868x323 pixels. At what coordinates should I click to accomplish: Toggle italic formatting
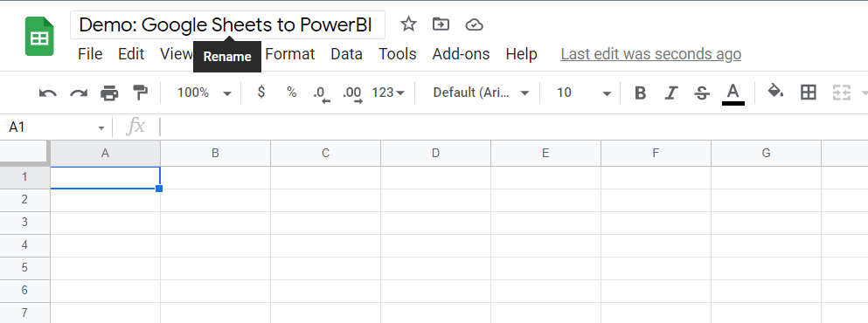click(x=671, y=93)
